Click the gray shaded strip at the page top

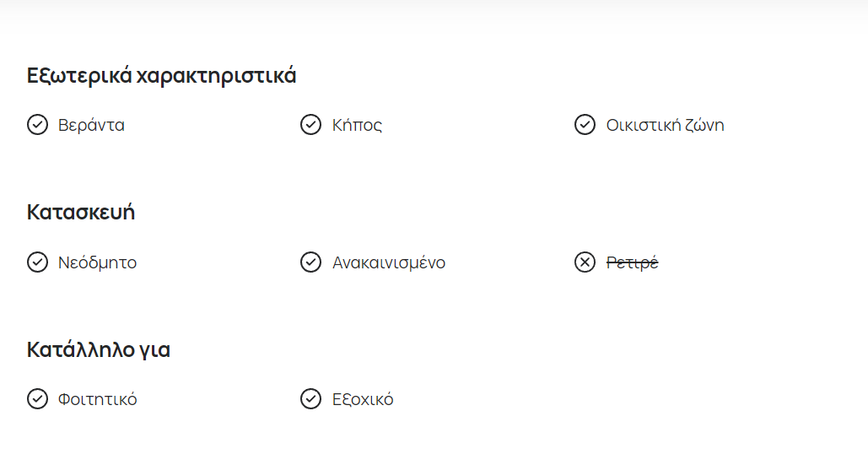point(434,14)
